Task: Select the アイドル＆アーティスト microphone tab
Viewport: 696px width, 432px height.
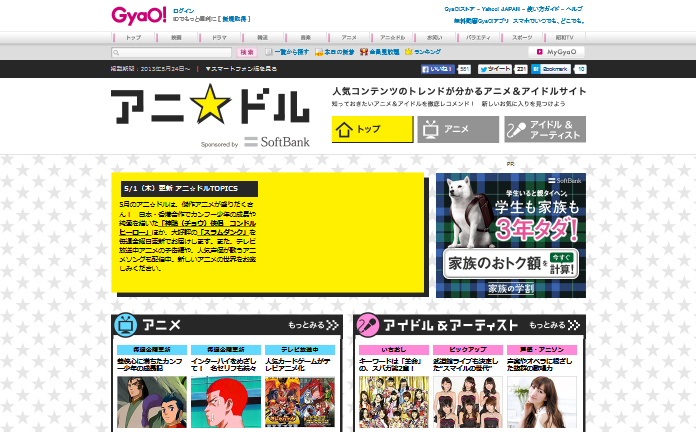Action: coord(545,129)
